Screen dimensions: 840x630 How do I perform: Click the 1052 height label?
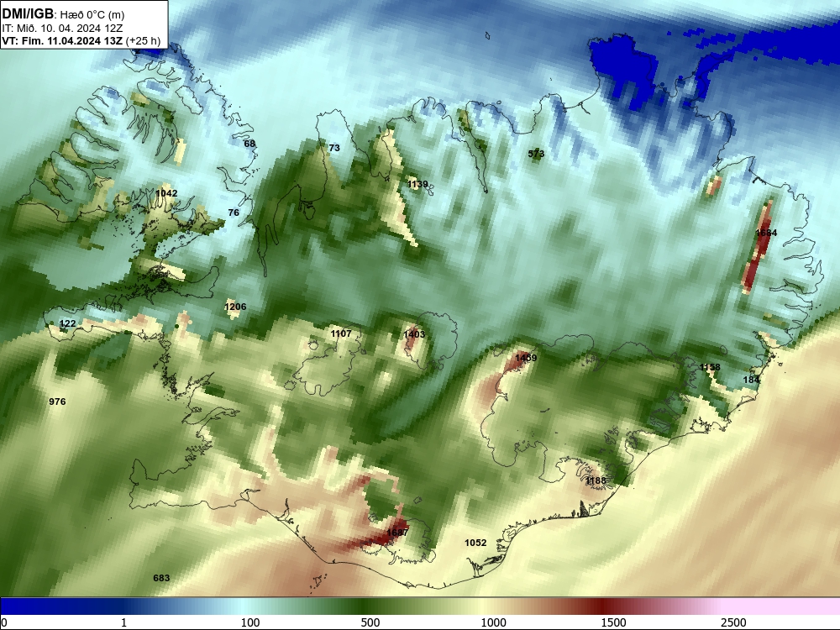click(x=475, y=543)
